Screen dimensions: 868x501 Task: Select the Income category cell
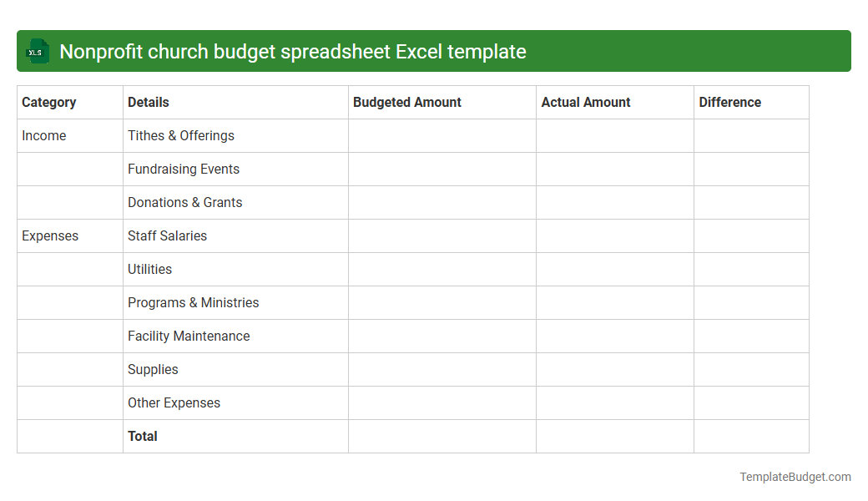click(x=43, y=135)
